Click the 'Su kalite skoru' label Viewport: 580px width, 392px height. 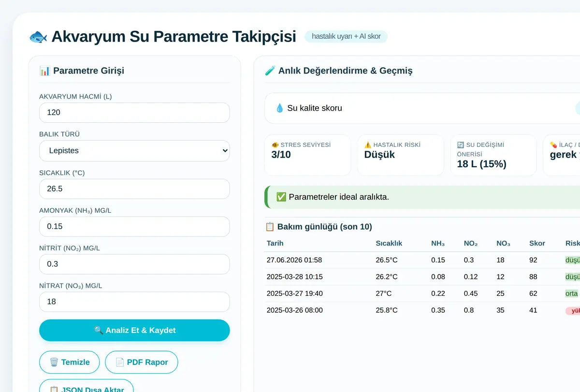[315, 108]
